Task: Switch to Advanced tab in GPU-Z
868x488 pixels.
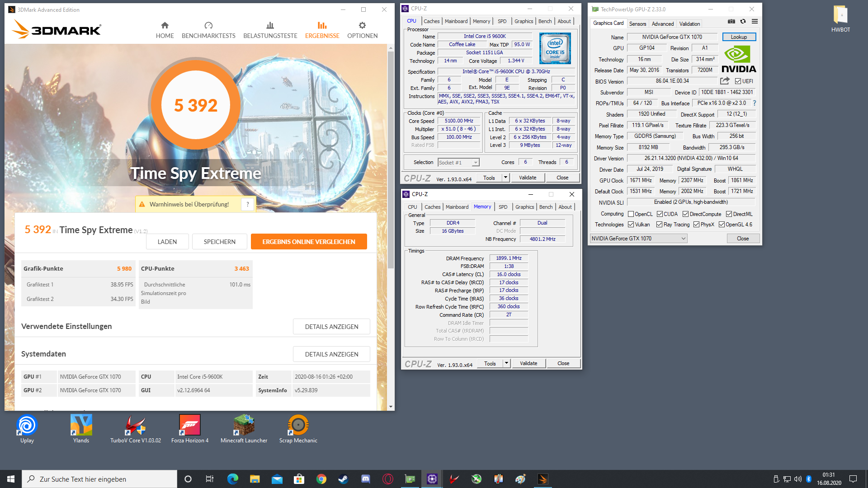Action: [x=663, y=24]
